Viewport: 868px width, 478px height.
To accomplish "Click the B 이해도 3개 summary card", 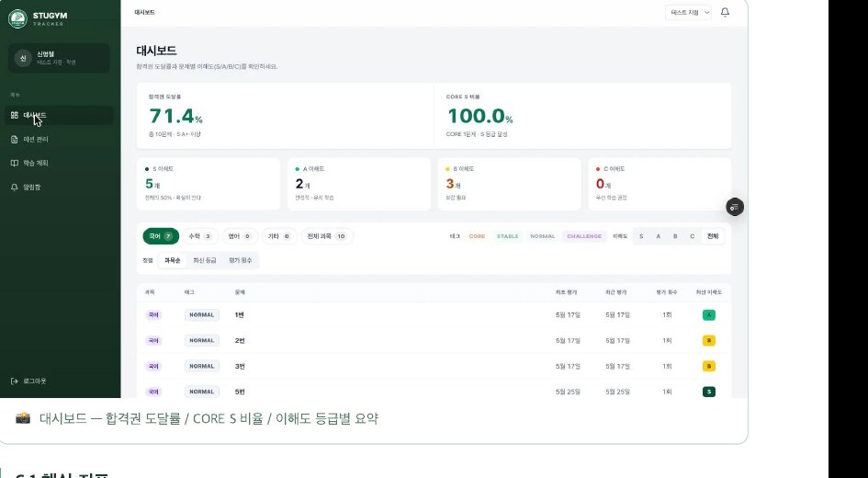I will (x=509, y=184).
